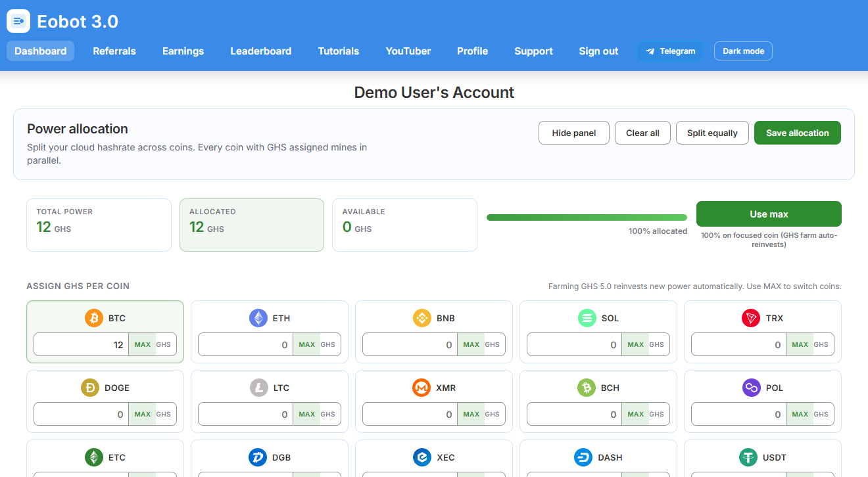Click Sign out in the navigation
The height and width of the screenshot is (477, 868).
pos(598,51)
